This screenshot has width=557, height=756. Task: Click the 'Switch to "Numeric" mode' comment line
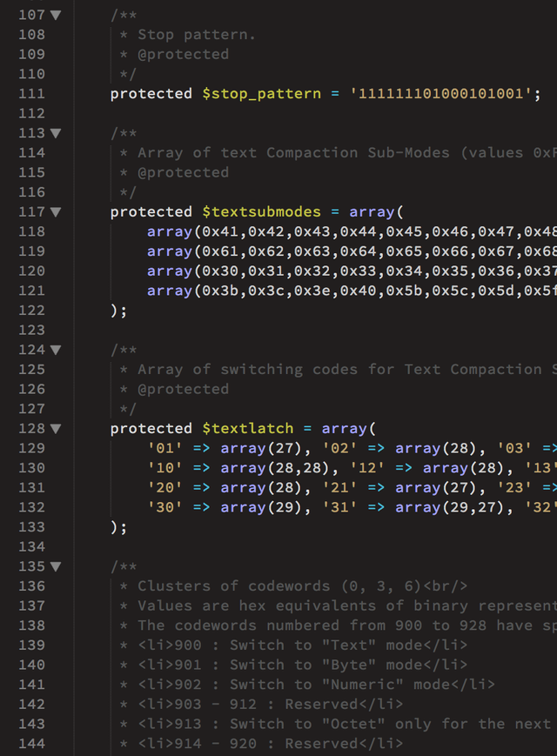316,685
